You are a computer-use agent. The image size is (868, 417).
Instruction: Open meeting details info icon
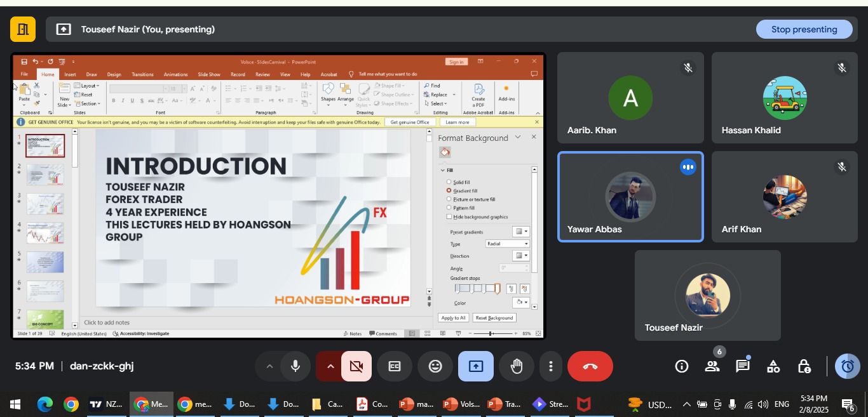click(682, 366)
